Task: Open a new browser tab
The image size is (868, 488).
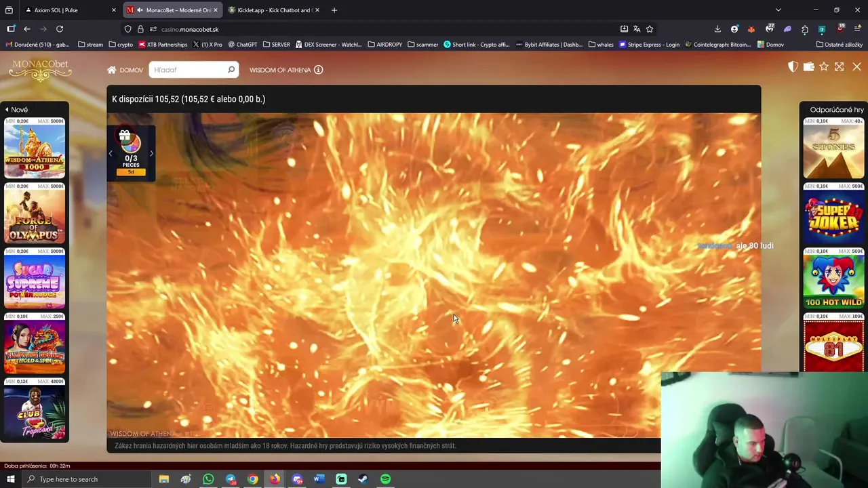Action: tap(334, 10)
